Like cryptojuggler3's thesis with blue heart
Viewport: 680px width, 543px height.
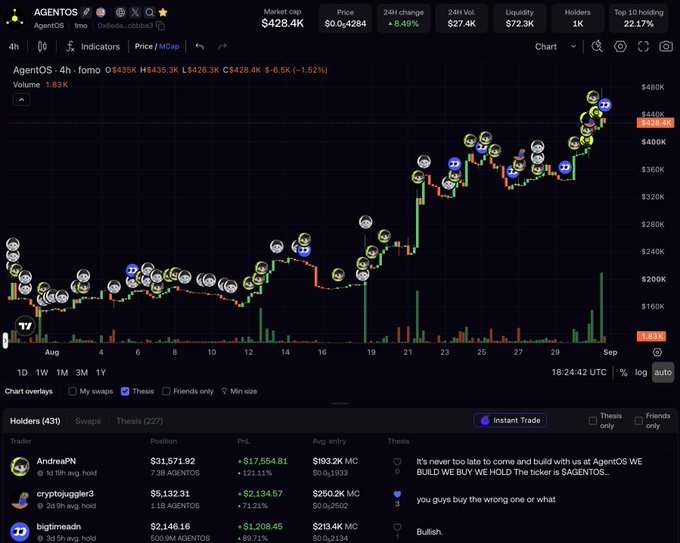(397, 494)
